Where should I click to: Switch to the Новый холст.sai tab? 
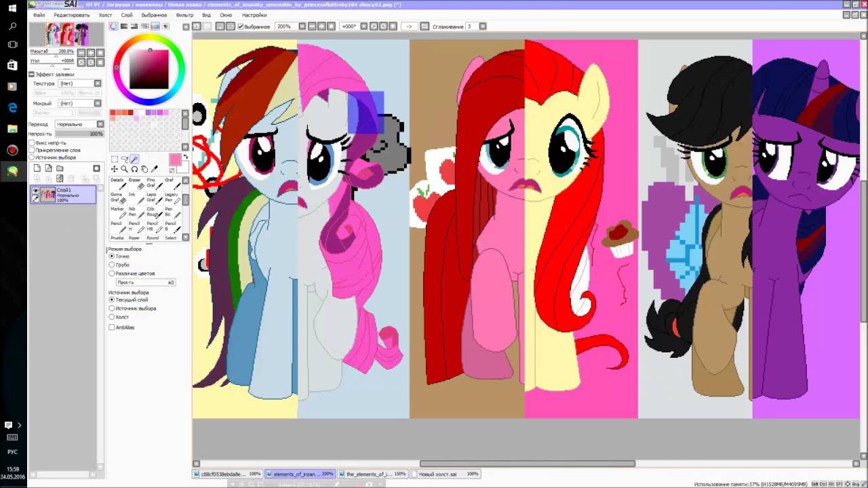[x=446, y=474]
